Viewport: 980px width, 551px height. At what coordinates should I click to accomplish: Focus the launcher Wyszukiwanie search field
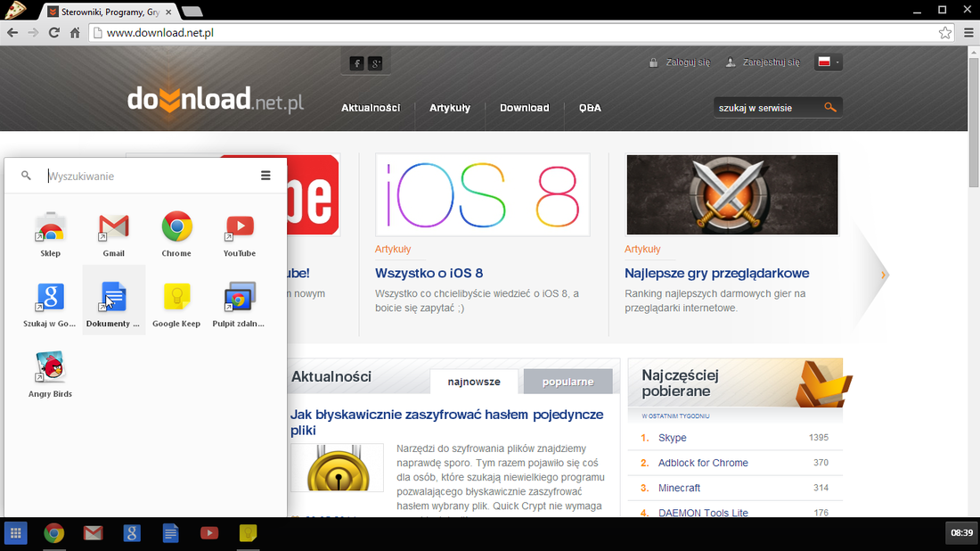[150, 176]
